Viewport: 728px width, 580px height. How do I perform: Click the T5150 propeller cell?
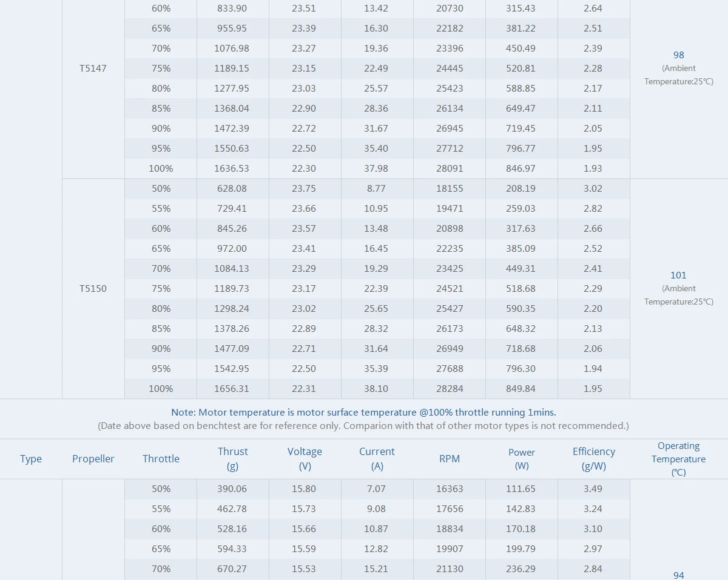tap(93, 289)
